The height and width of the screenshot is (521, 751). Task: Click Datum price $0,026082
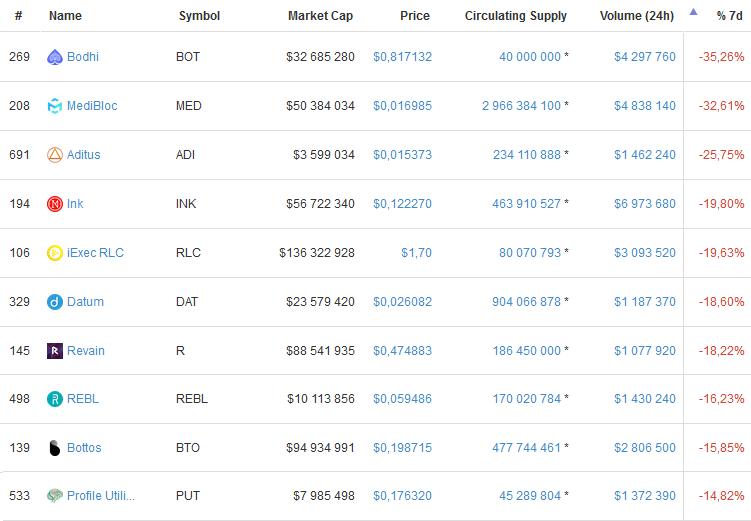pos(402,302)
